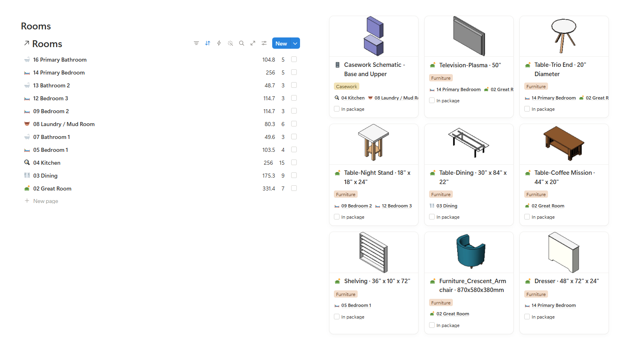
Task: Tick the checkbox for 04 Kitchen row
Action: 294,162
